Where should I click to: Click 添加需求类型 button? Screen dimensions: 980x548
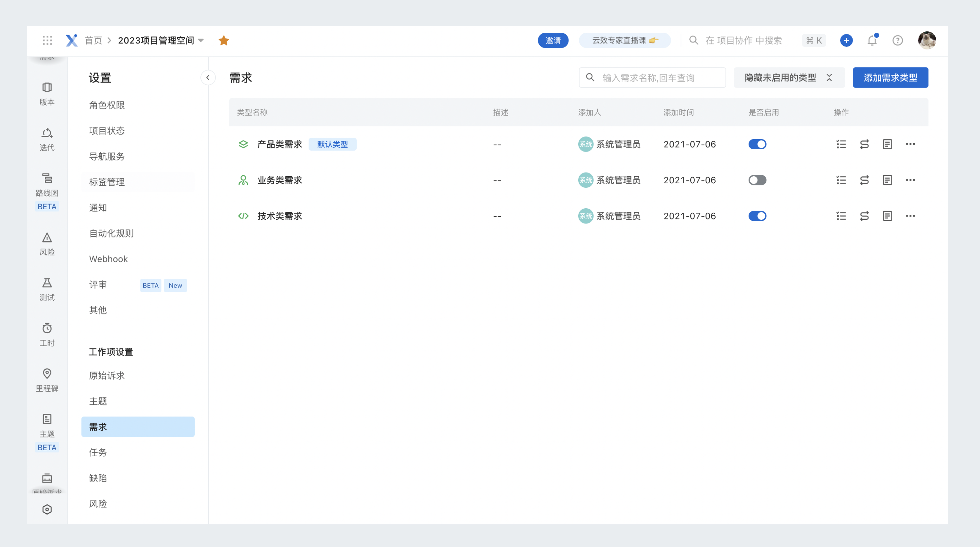[x=890, y=78]
